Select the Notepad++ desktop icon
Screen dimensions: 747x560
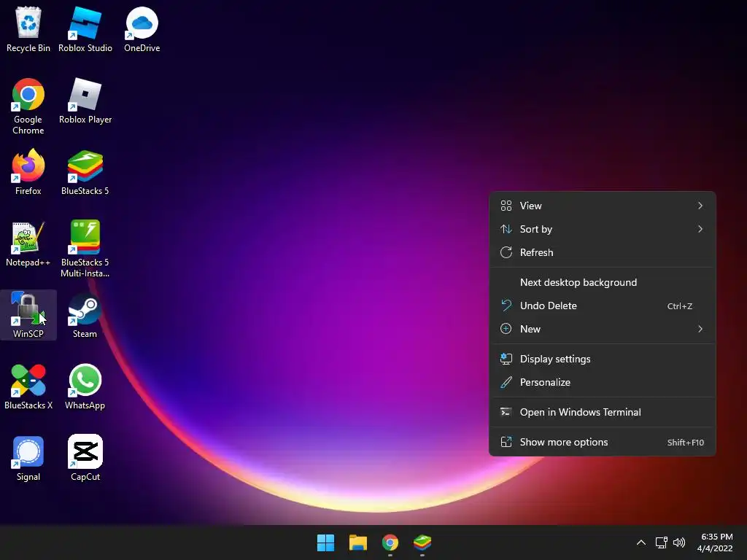coord(28,244)
